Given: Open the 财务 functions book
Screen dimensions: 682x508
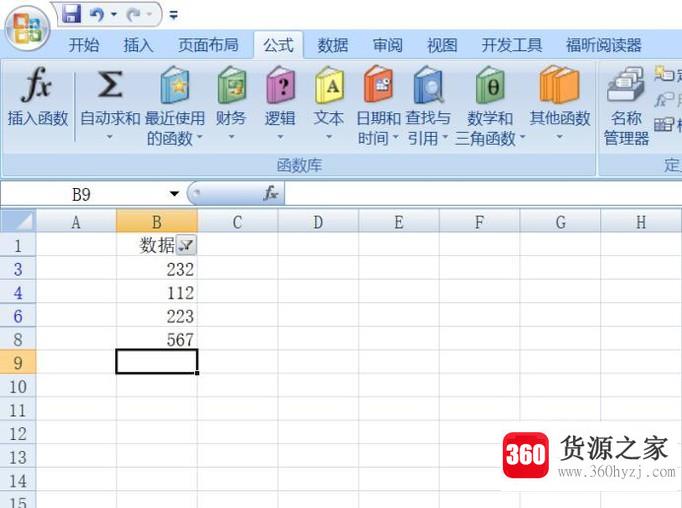Looking at the screenshot, I should (x=232, y=84).
